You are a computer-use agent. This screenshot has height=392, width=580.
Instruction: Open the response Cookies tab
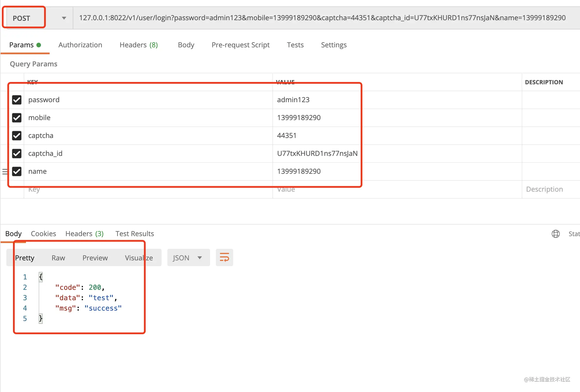(43, 234)
